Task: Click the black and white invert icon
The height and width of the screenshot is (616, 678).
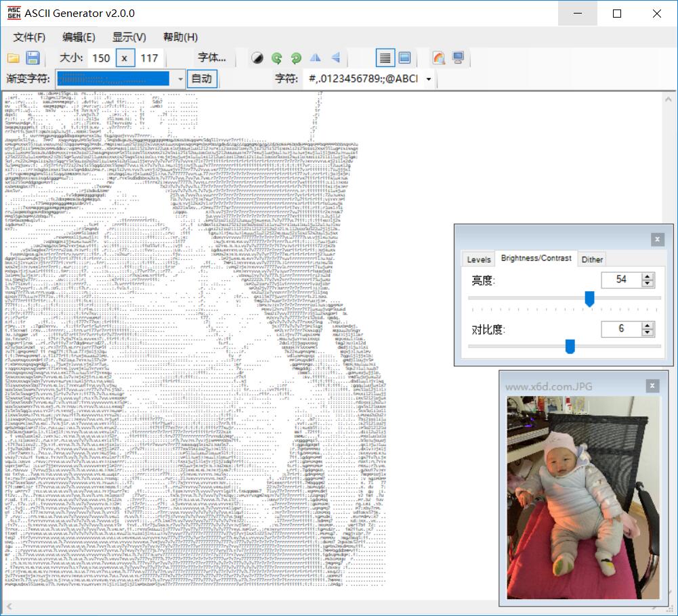Action: tap(257, 58)
